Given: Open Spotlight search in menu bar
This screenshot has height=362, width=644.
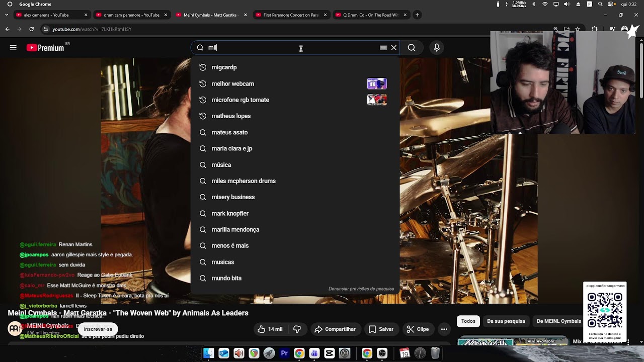Looking at the screenshot, I should click(x=600, y=4).
